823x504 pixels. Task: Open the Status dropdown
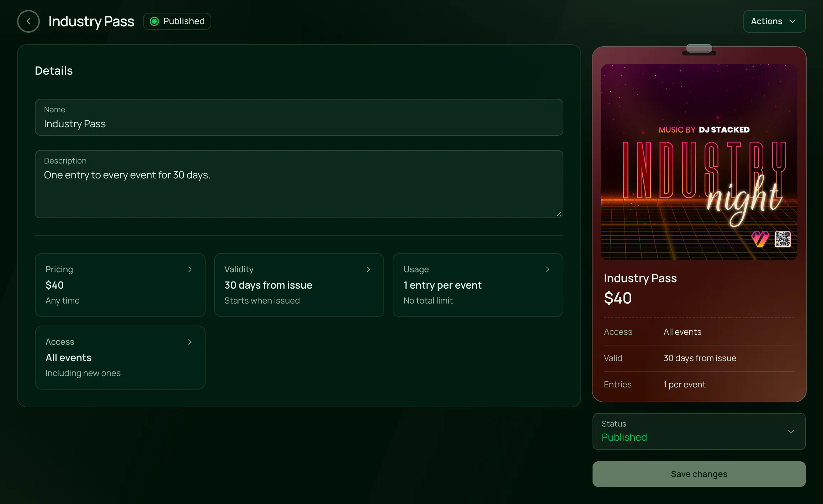(699, 431)
